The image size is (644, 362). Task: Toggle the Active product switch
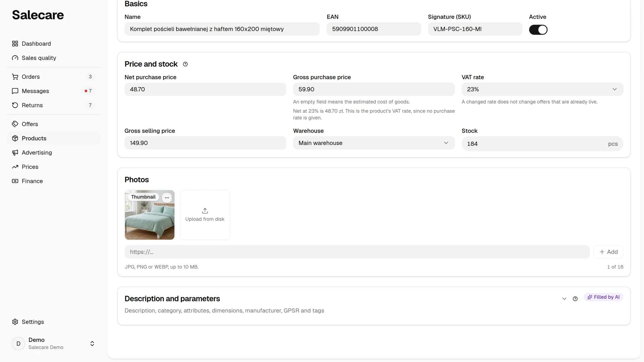pos(538,30)
